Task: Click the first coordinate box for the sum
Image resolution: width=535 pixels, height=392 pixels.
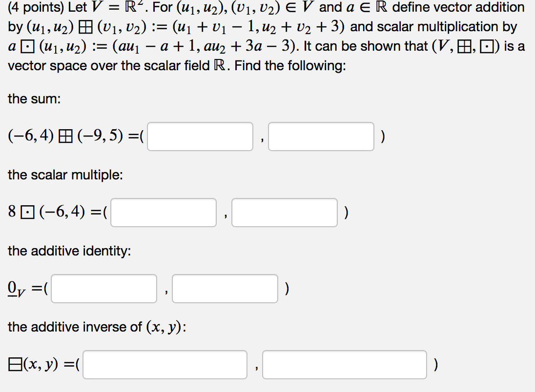Action: click(200, 136)
